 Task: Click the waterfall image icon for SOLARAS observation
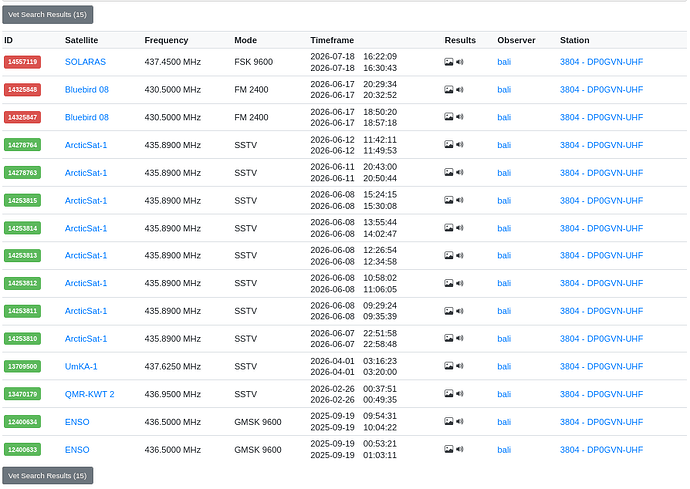[448, 62]
